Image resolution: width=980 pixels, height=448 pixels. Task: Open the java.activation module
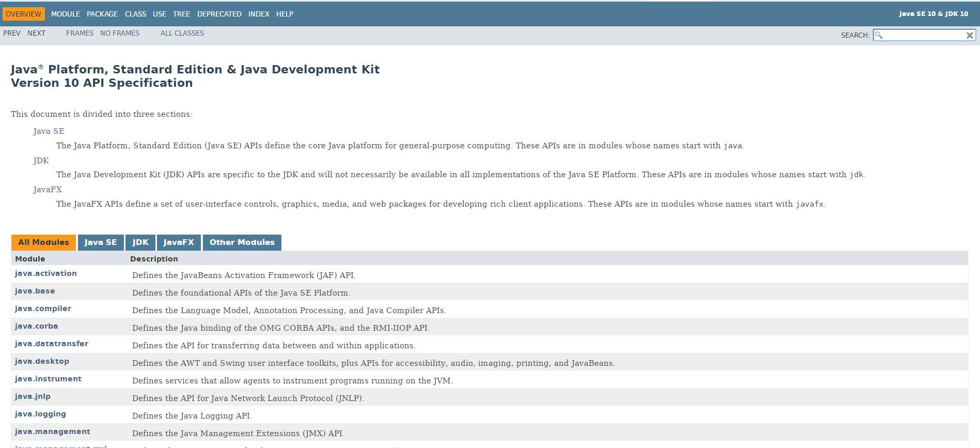46,273
